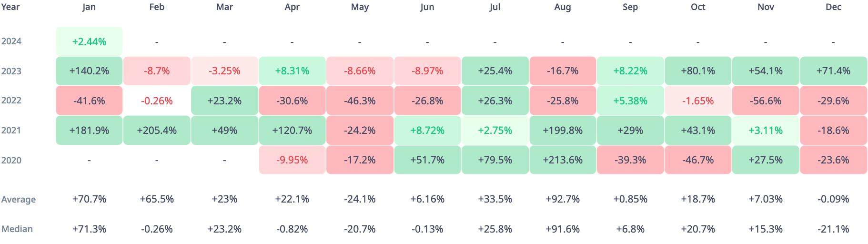
Task: Select the August 2020 +213.6% cell
Action: pos(563,160)
